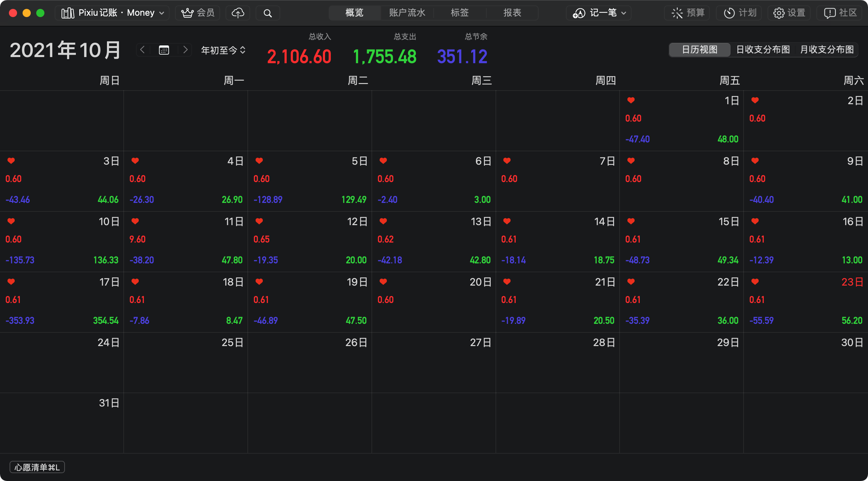Click income 9.60 on 11日
868x481 pixels.
(x=137, y=239)
